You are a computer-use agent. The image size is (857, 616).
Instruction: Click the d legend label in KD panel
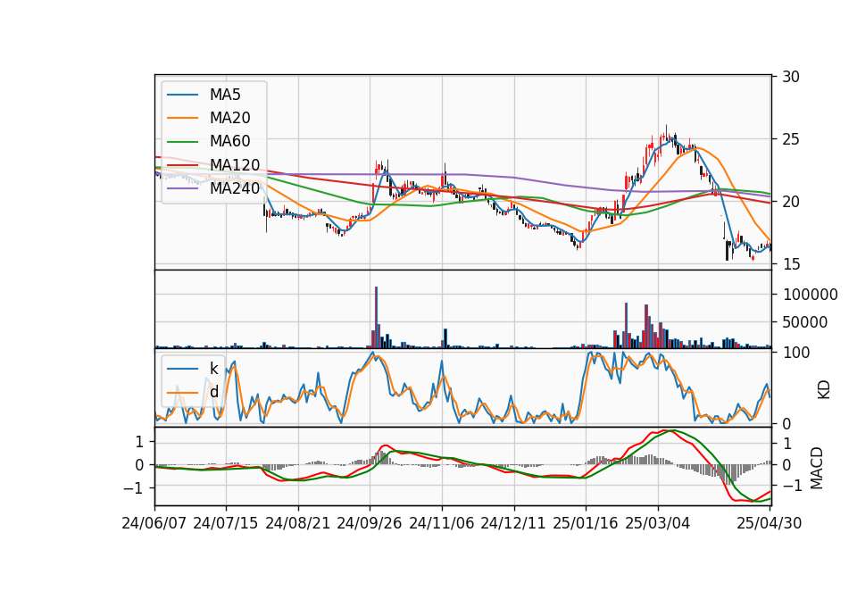click(213, 392)
